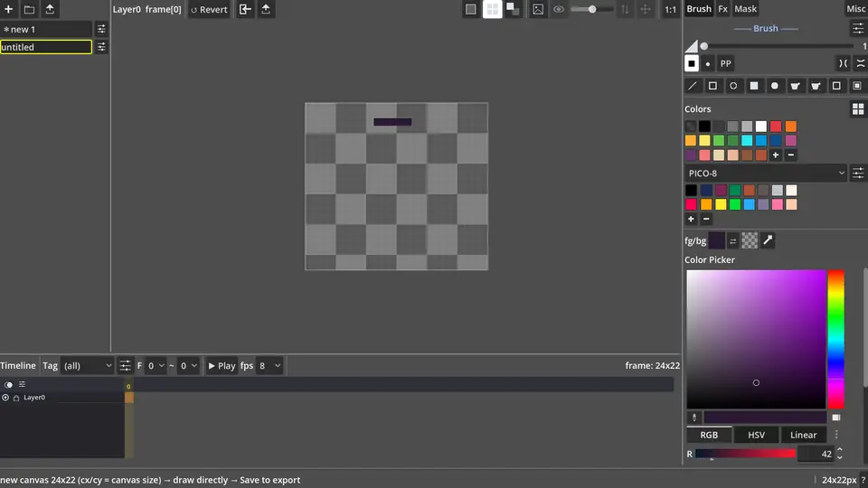This screenshot has width=868, height=488.
Task: Click the vertical flip arrows icon
Action: click(x=625, y=9)
